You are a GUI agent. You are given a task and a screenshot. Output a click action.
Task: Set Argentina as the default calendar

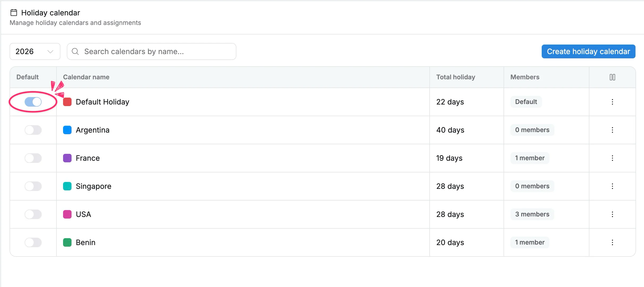point(33,130)
